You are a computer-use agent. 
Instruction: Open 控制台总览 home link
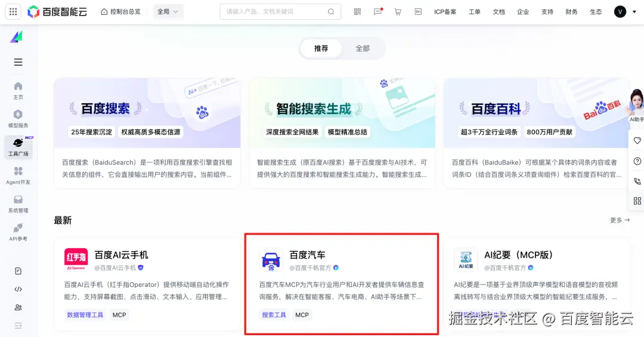coord(120,12)
